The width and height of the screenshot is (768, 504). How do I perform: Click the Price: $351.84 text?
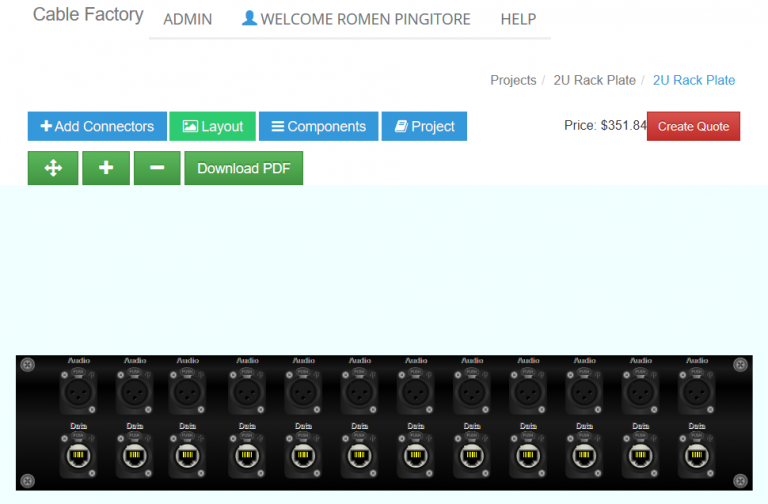[605, 125]
